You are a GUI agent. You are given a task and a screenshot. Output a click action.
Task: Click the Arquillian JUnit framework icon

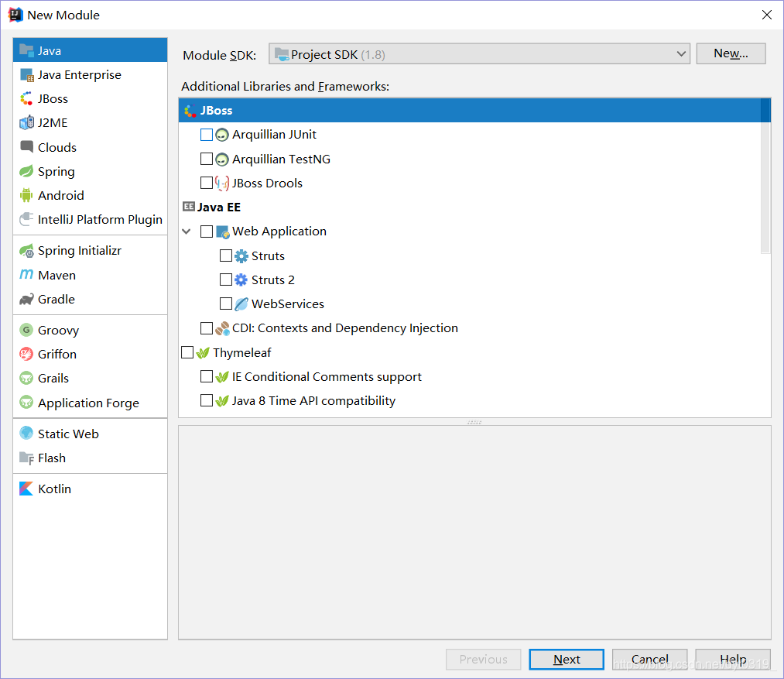pyautogui.click(x=222, y=135)
